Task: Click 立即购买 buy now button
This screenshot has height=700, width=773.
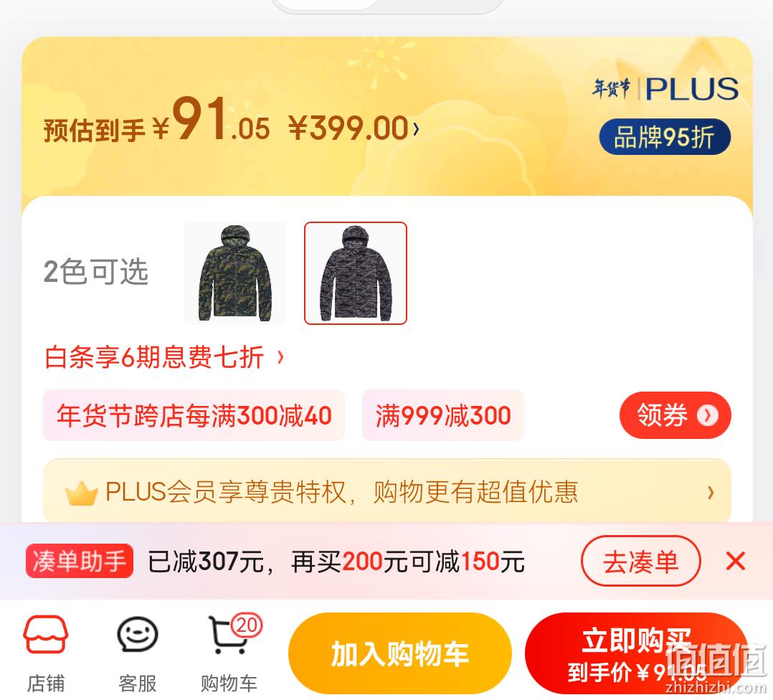Action: pyautogui.click(x=636, y=653)
